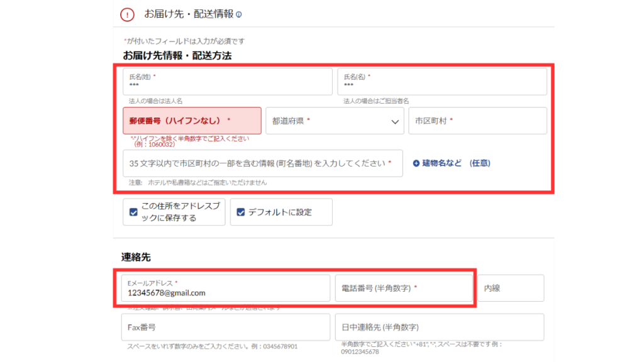Viewport: 644px width, 362px height.
Task: Click the red error alert icon
Action: pyautogui.click(x=127, y=14)
